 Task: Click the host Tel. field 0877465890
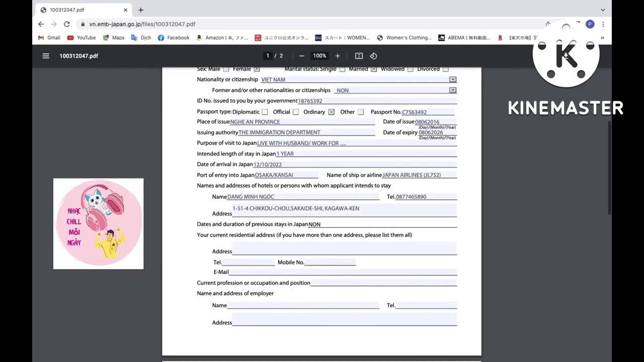pos(426,197)
